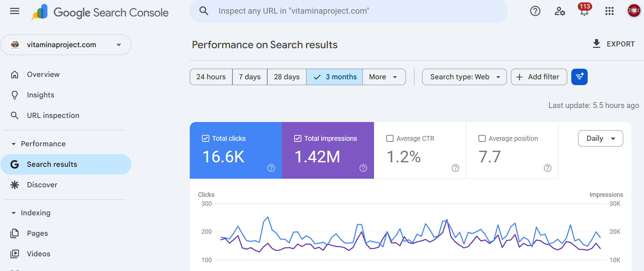Click the Average position help icon

[547, 168]
